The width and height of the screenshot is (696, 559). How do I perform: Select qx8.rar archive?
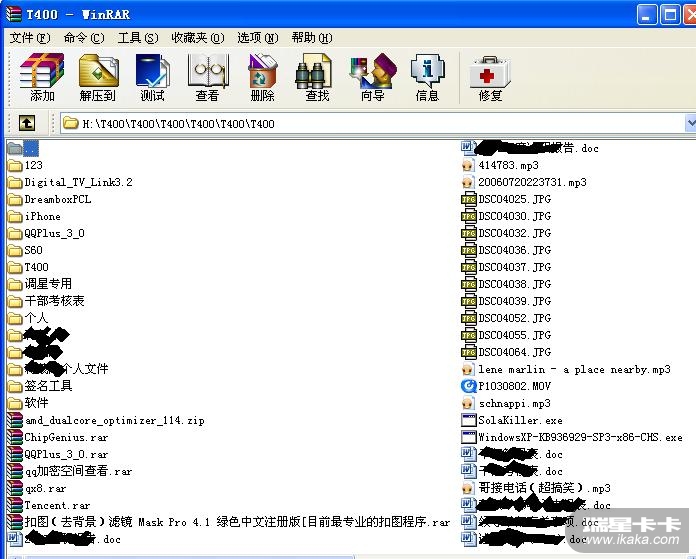(x=37, y=488)
